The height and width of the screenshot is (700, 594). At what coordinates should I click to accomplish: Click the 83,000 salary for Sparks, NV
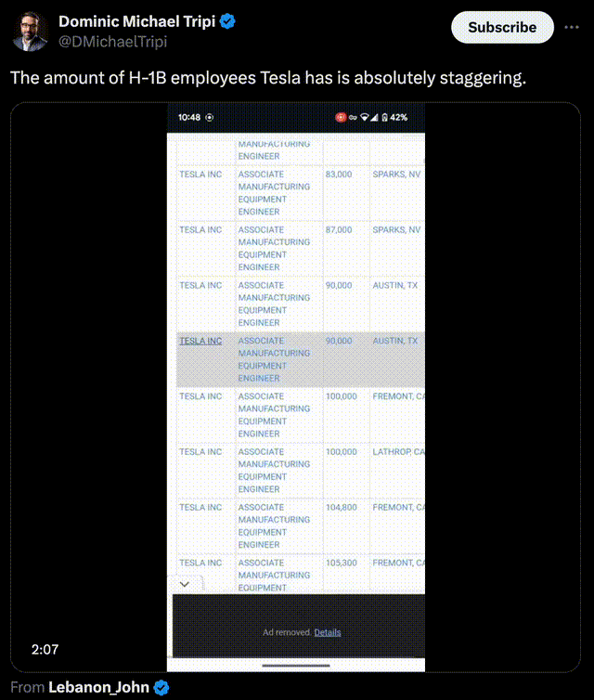pyautogui.click(x=339, y=175)
